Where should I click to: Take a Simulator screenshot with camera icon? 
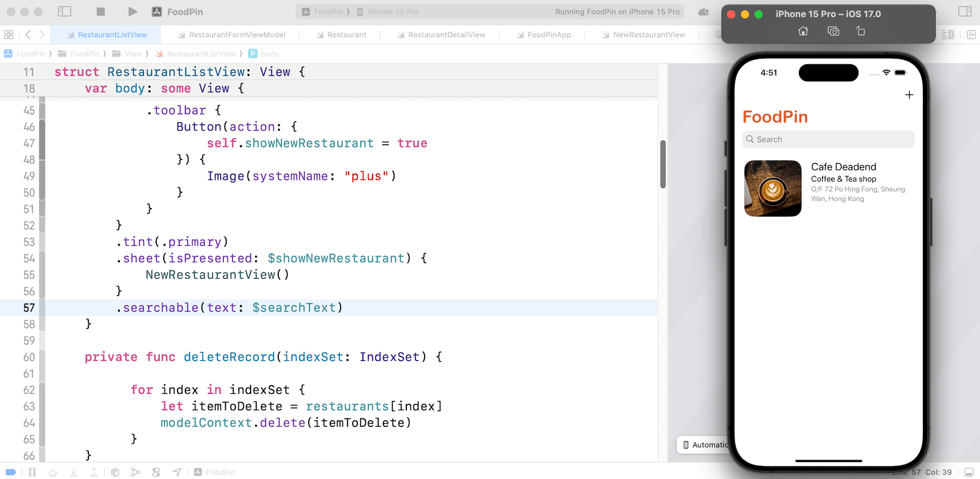coord(833,31)
